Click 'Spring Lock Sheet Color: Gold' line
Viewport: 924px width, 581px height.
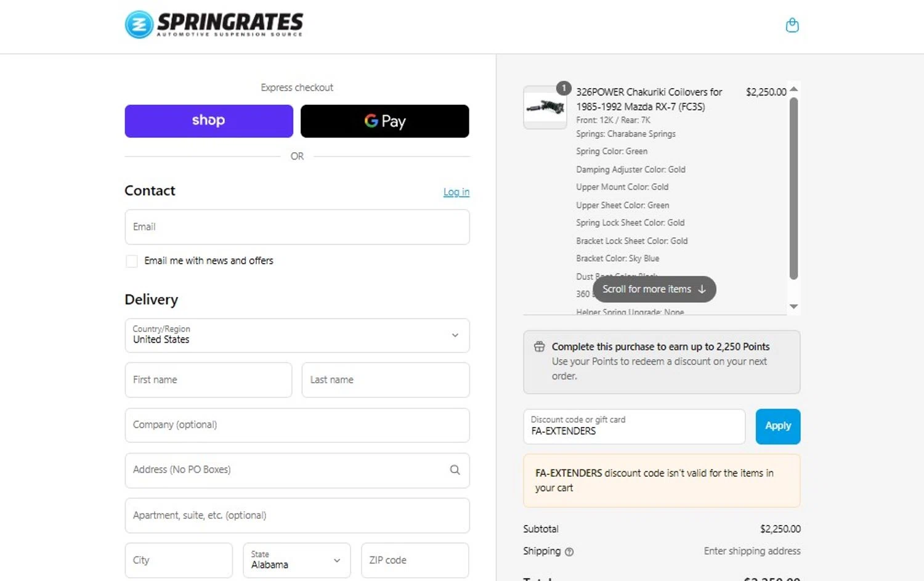pos(630,222)
